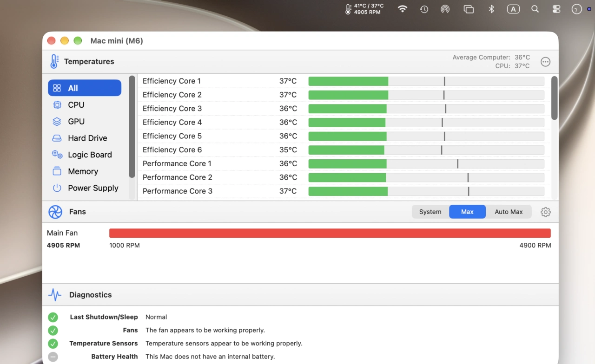This screenshot has height=364, width=595.
Task: Select the Performance Core 3 row label
Action: pyautogui.click(x=178, y=191)
